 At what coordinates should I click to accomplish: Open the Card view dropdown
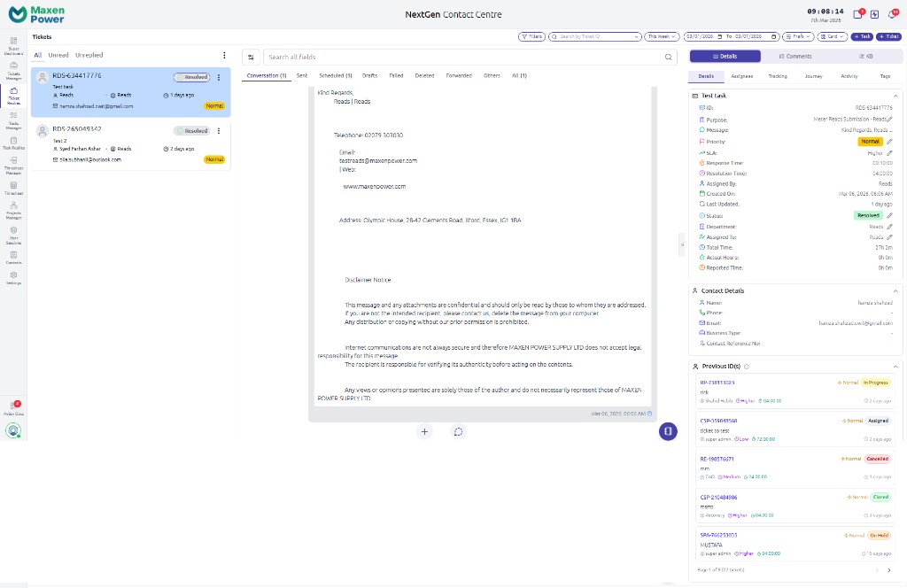point(833,36)
